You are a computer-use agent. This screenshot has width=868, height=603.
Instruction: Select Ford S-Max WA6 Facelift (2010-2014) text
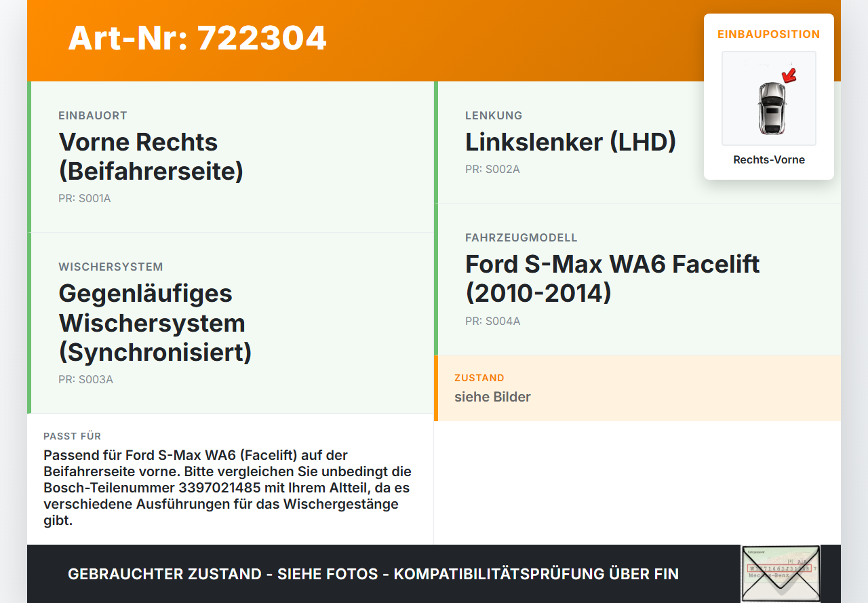coord(612,279)
